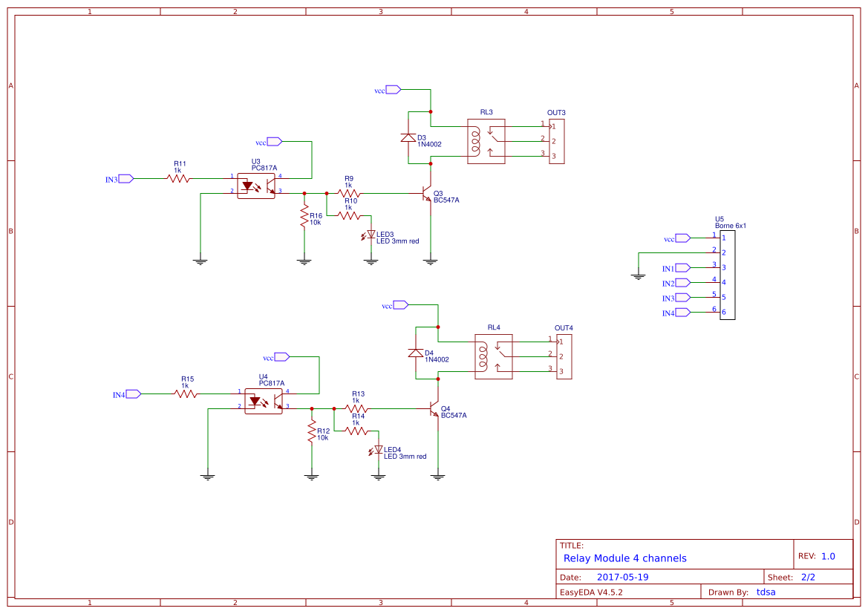The height and width of the screenshot is (614, 868).
Task: Click the R16 10k resistor
Action: [304, 216]
